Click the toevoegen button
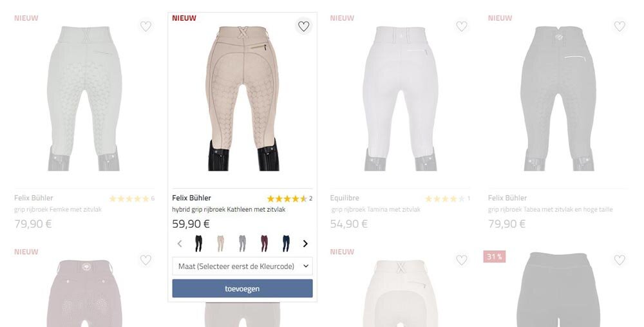 coord(242,288)
